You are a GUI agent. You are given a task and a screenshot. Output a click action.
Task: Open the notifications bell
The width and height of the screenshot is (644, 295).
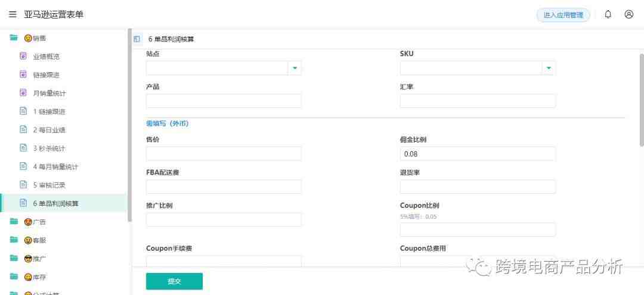[608, 14]
